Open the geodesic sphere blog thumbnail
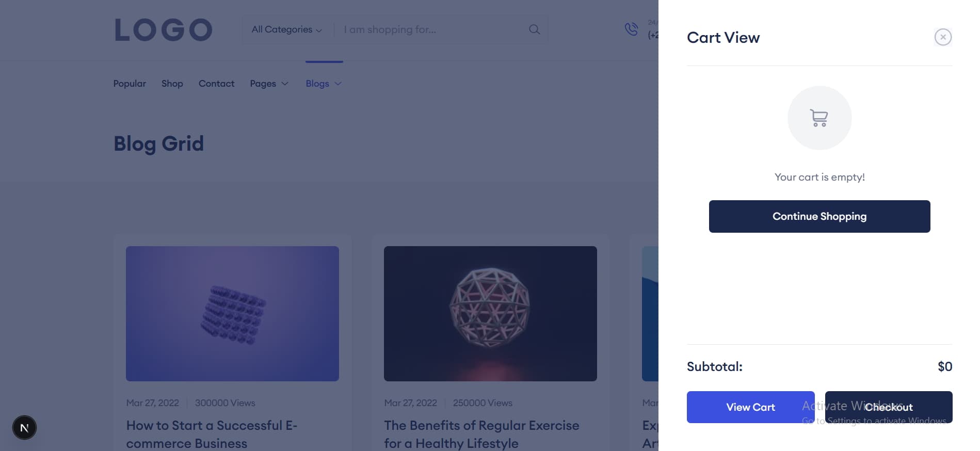Image resolution: width=980 pixels, height=451 pixels. (490, 314)
